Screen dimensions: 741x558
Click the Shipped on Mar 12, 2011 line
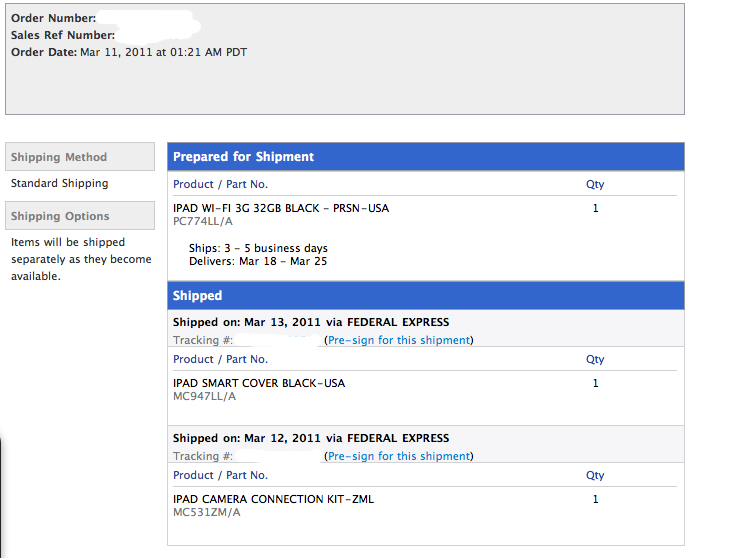(x=311, y=438)
